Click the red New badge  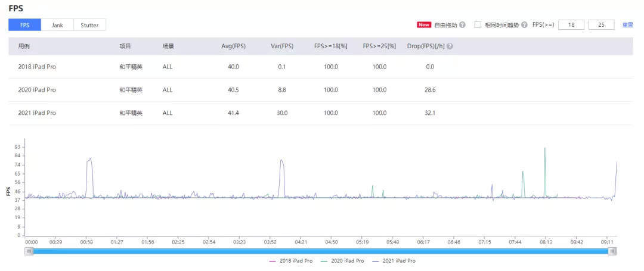(x=424, y=25)
